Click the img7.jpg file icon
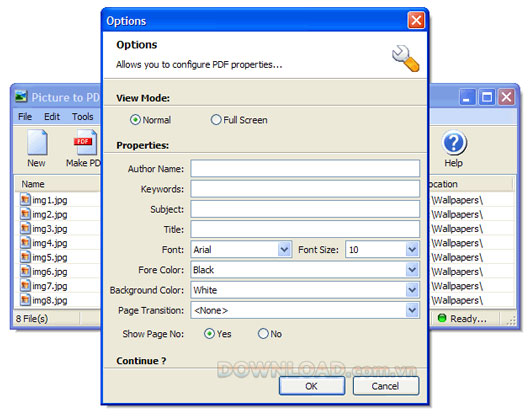The height and width of the screenshot is (416, 530). (x=25, y=286)
